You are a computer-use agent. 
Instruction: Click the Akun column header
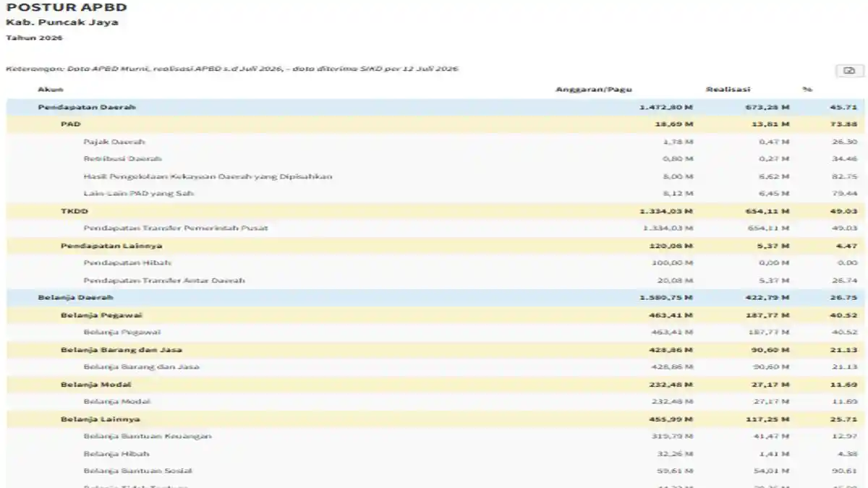pyautogui.click(x=51, y=90)
